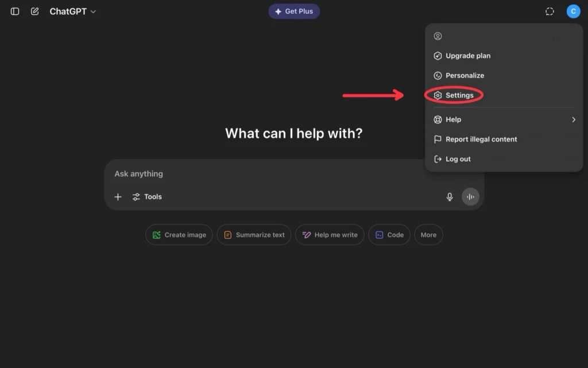Image resolution: width=588 pixels, height=368 pixels.
Task: Open the Tools menu in the composer
Action: tap(147, 197)
